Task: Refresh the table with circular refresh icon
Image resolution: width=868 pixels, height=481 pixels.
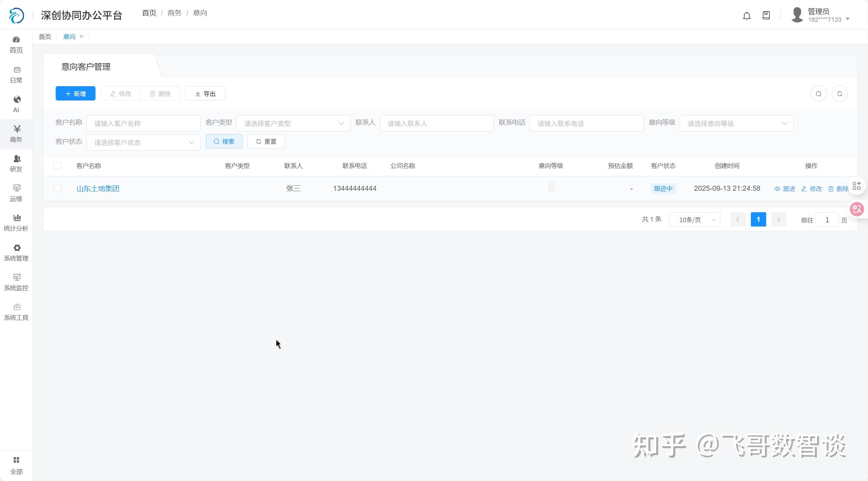Action: point(840,94)
